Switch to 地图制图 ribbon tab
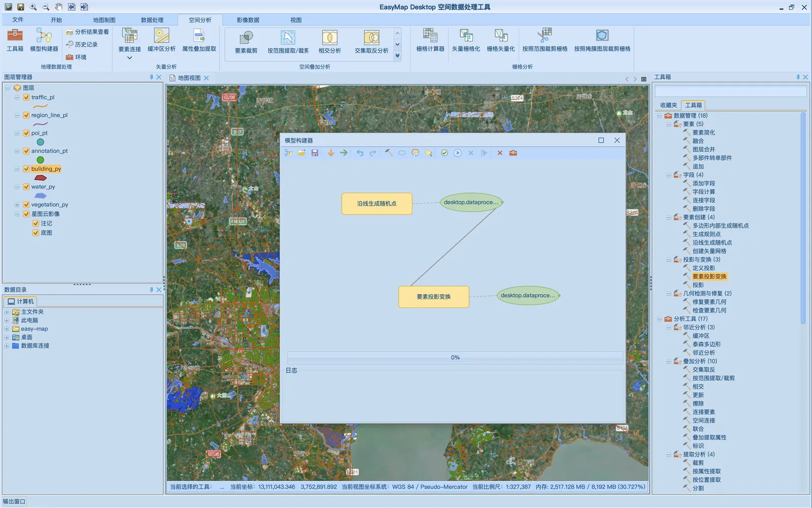This screenshot has width=812, height=508. pyautogui.click(x=104, y=20)
